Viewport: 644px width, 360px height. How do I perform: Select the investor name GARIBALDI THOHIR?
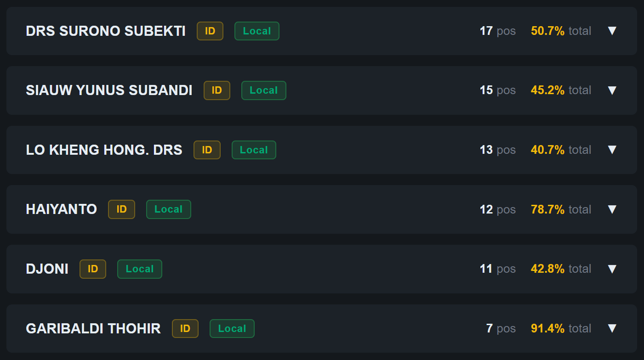(x=93, y=328)
